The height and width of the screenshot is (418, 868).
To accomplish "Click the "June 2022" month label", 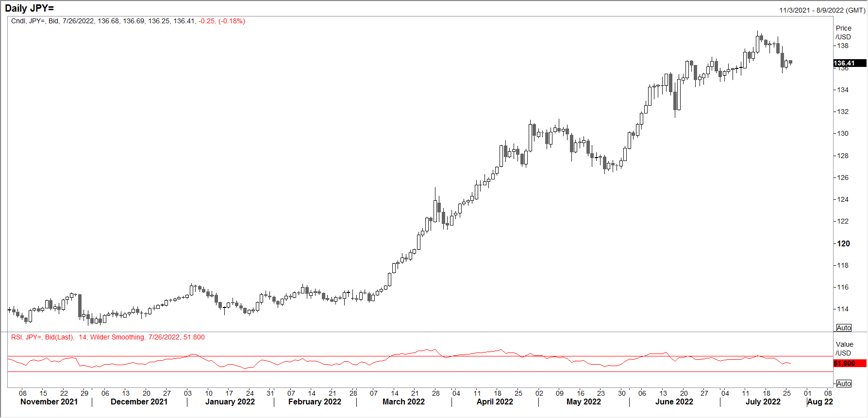I will [x=674, y=402].
